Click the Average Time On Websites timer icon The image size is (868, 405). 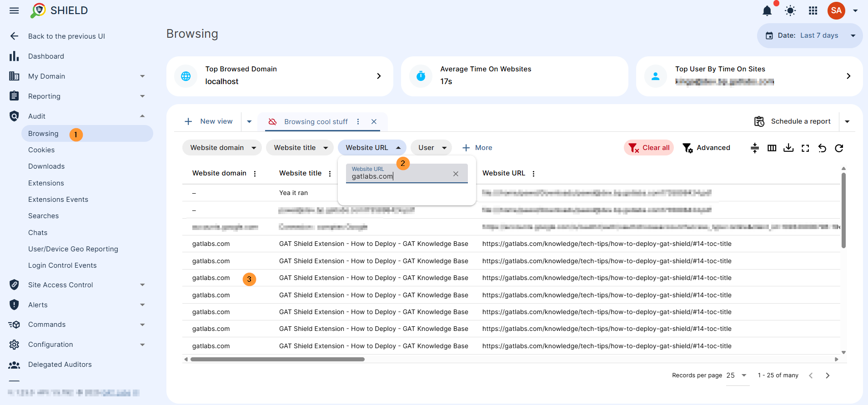pyautogui.click(x=421, y=76)
